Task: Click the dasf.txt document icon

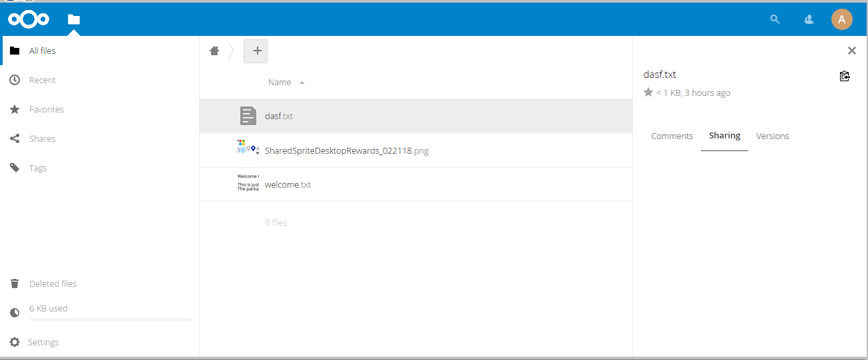Action: pos(248,116)
